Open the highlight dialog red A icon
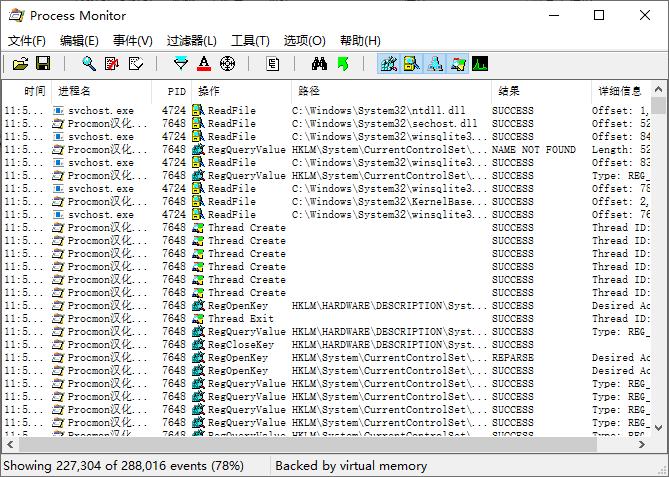This screenshot has width=669, height=477. click(x=204, y=64)
